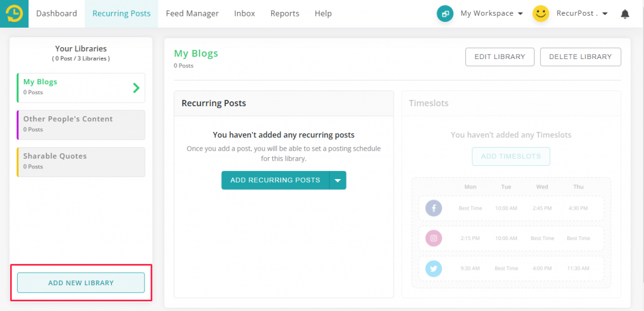Screen dimensions: 644x311
Task: Open the notifications bell
Action: [625, 14]
